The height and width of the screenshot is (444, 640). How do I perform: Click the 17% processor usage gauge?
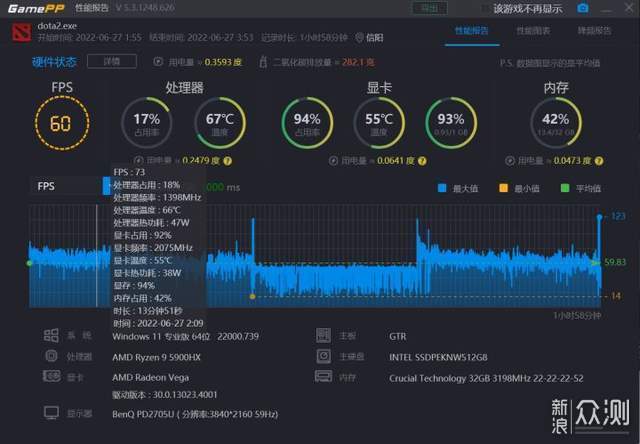pos(147,123)
